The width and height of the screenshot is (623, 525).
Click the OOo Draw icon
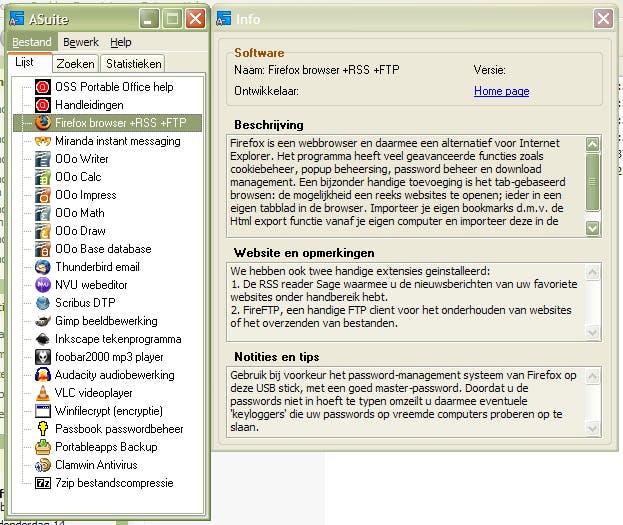click(x=43, y=231)
